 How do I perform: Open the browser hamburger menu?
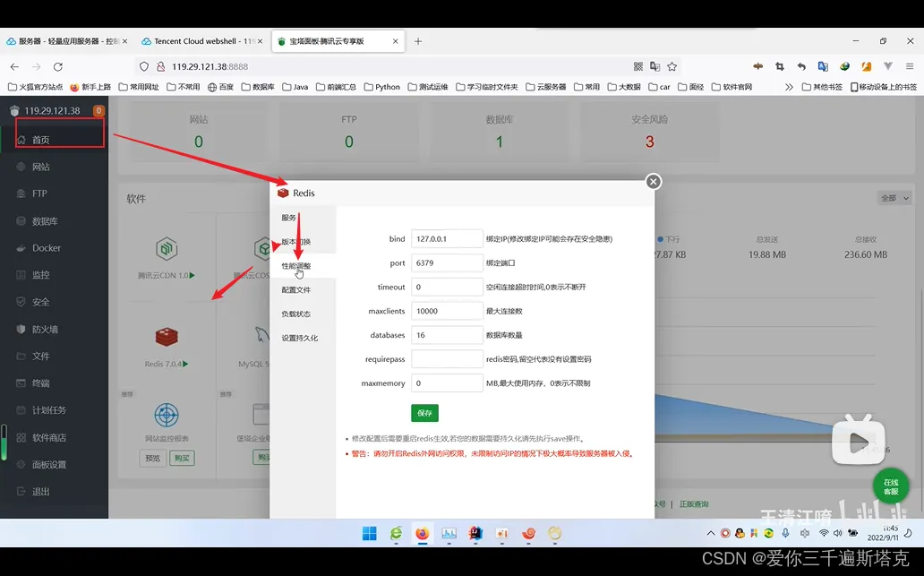(910, 66)
